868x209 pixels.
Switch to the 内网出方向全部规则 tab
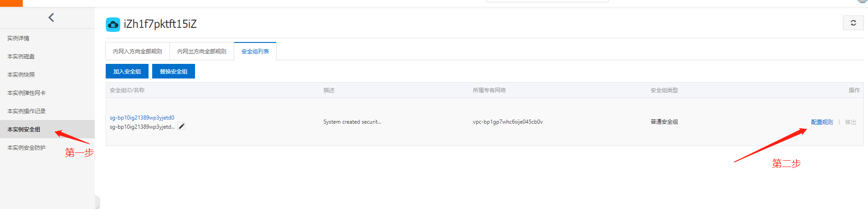202,51
